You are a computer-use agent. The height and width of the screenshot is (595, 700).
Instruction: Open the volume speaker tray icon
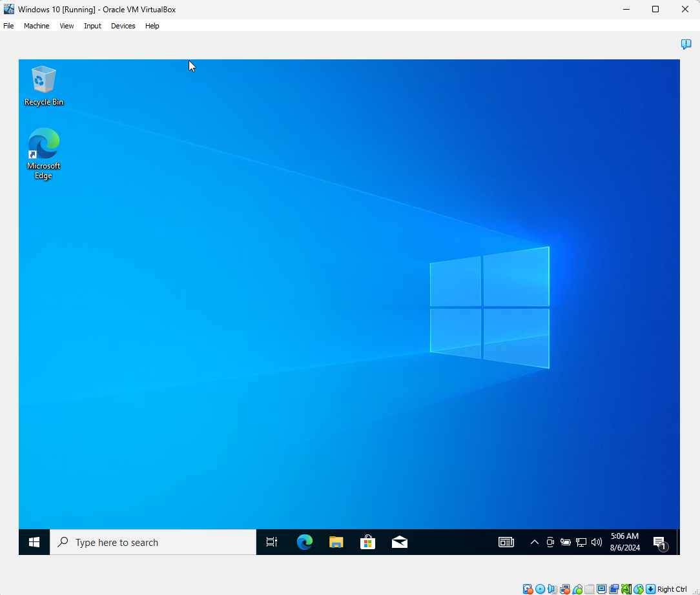pyautogui.click(x=597, y=542)
